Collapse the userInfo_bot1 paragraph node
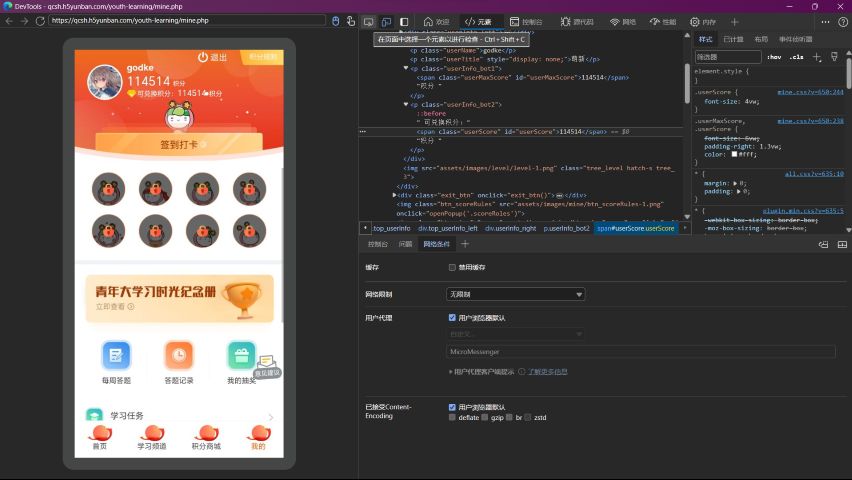Image resolution: width=852 pixels, height=480 pixels. pyautogui.click(x=405, y=68)
